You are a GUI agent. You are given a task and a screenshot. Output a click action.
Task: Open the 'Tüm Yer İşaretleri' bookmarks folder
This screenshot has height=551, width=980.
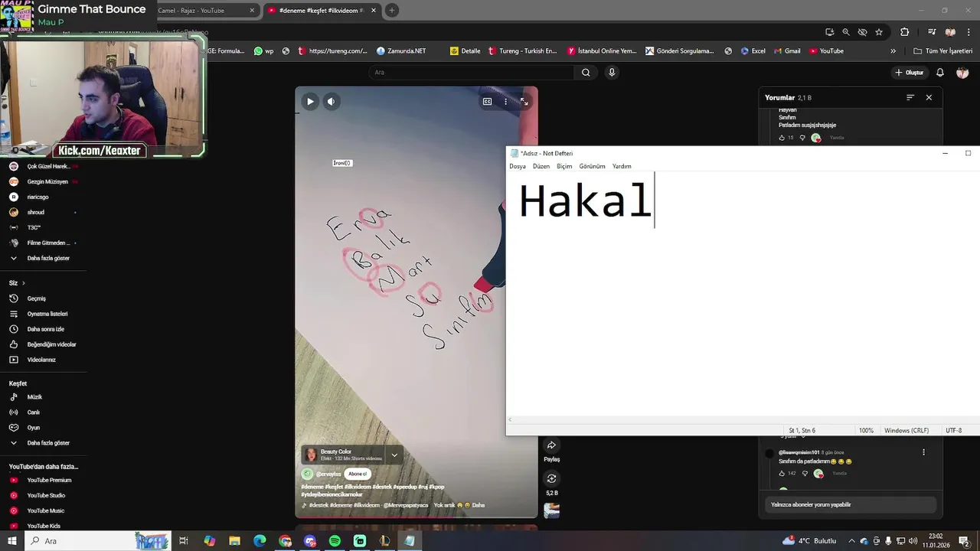point(942,51)
